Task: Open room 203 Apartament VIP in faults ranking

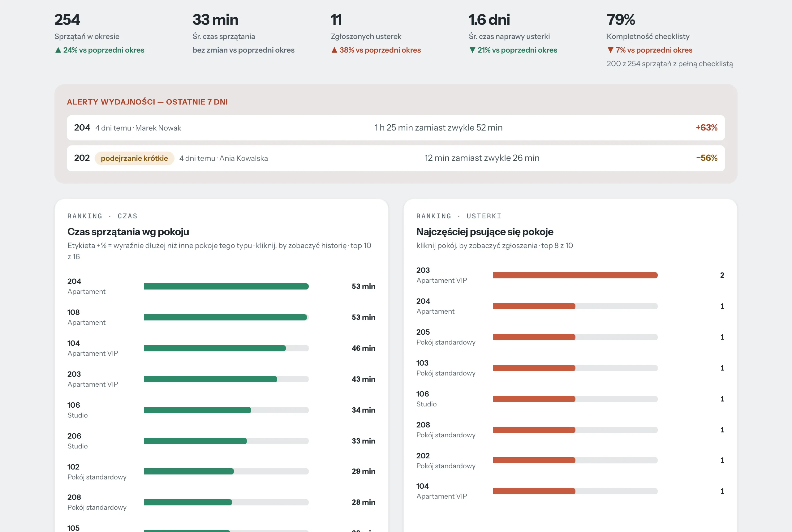Action: 570,275
